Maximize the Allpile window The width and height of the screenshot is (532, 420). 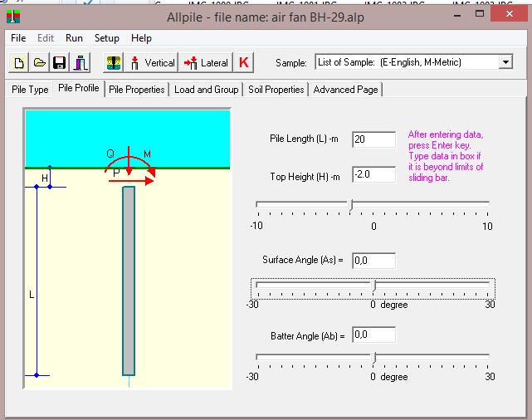pyautogui.click(x=480, y=14)
